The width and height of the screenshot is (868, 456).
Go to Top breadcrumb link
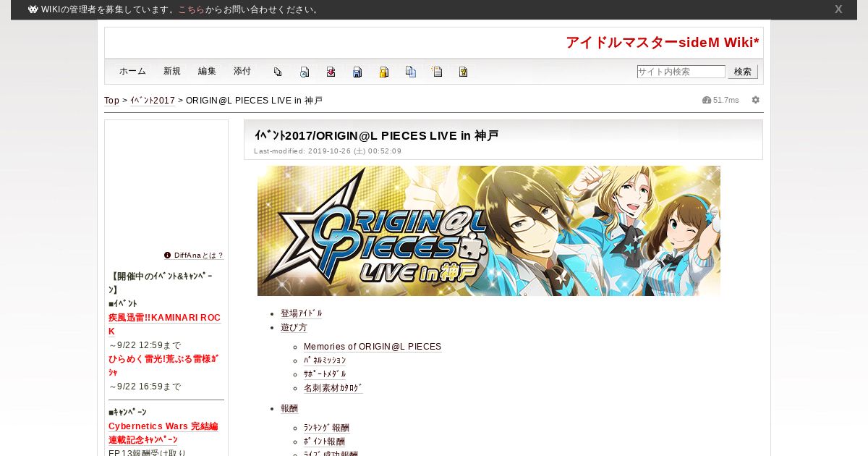coord(112,101)
